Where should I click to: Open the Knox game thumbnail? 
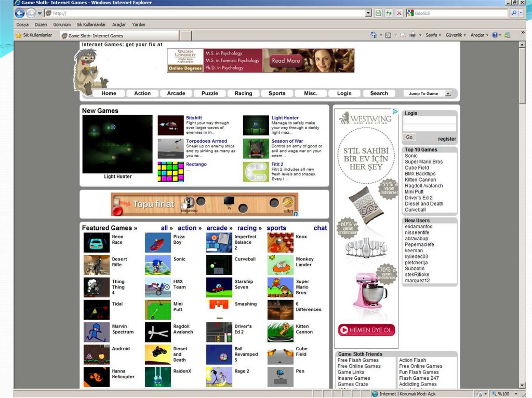pyautogui.click(x=280, y=242)
